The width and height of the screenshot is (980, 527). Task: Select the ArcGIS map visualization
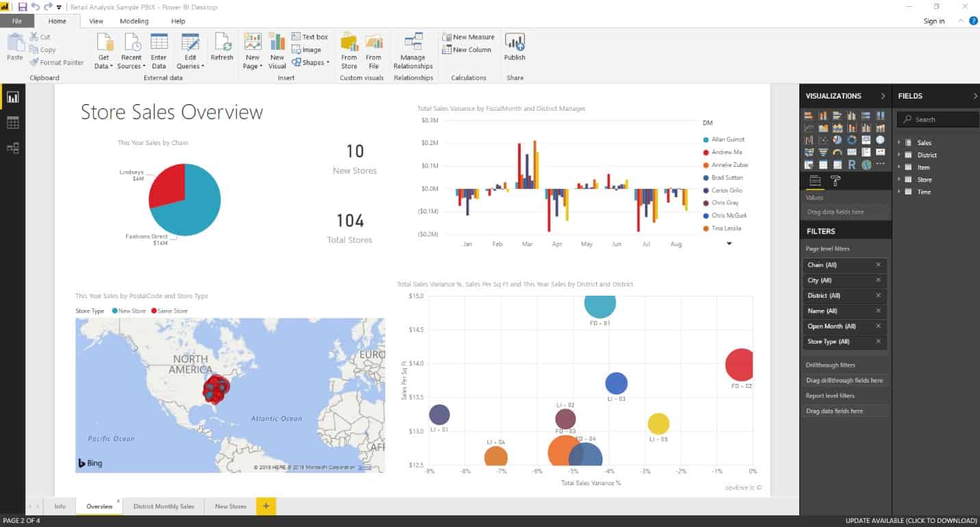tap(866, 164)
